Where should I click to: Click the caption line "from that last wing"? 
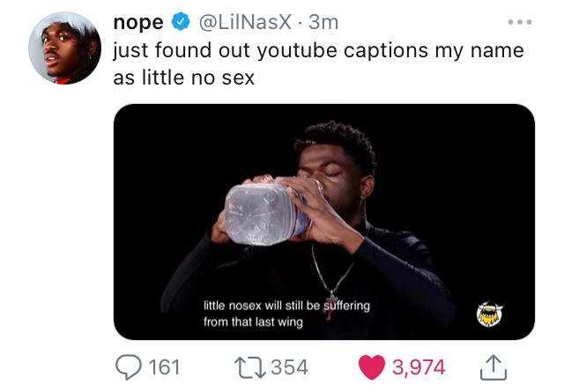(x=253, y=322)
